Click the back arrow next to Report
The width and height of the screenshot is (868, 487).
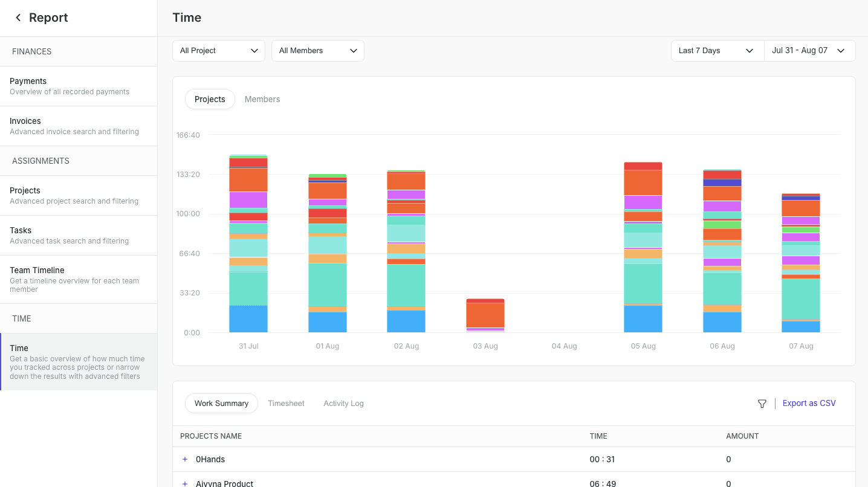point(18,18)
